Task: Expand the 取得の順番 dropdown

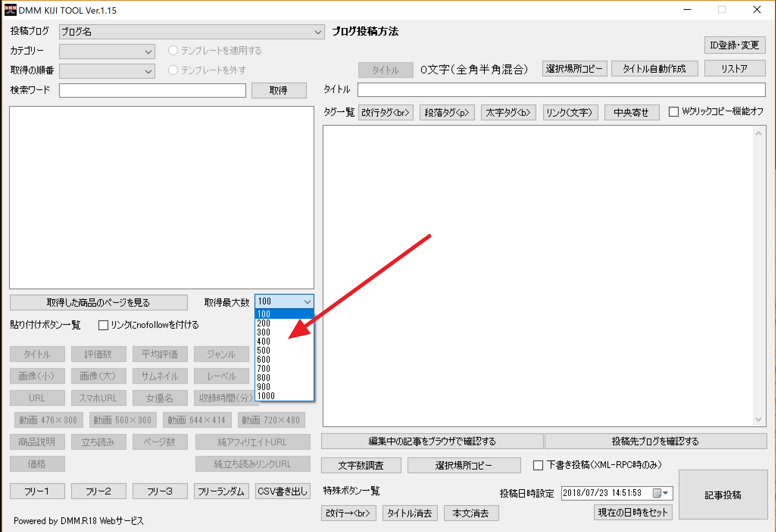Action: click(x=107, y=71)
